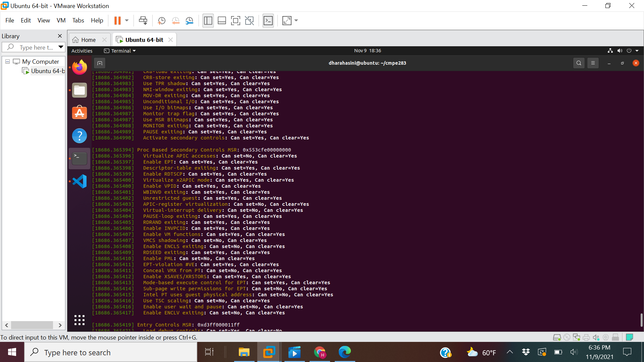644x362 pixels.
Task: Close the Library panel
Action: [60, 36]
